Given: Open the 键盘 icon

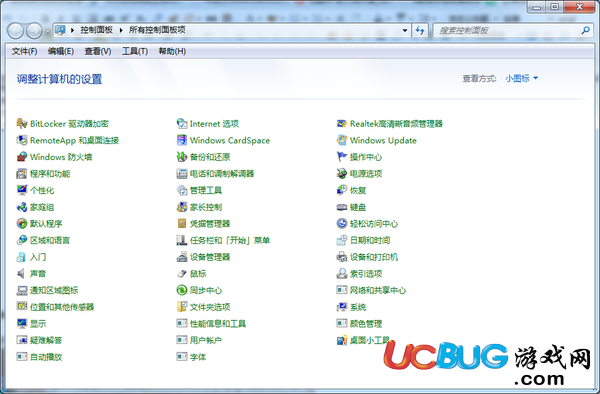Looking at the screenshot, I should (342, 207).
